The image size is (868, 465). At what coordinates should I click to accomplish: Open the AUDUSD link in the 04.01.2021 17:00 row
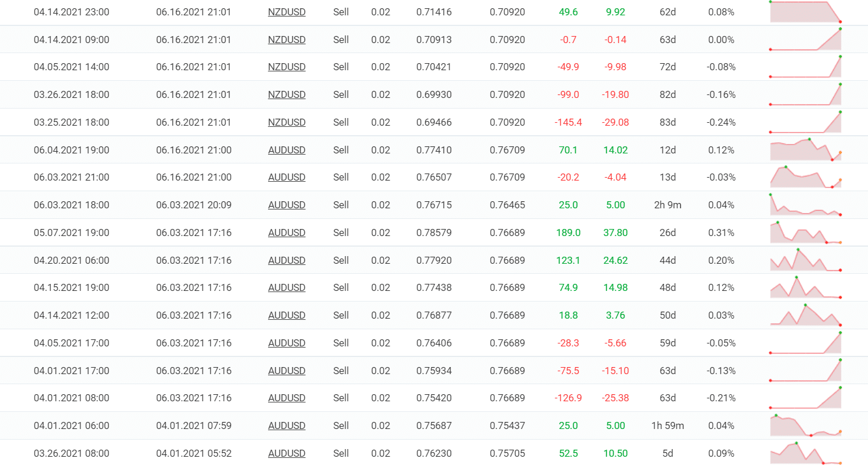[x=286, y=371]
